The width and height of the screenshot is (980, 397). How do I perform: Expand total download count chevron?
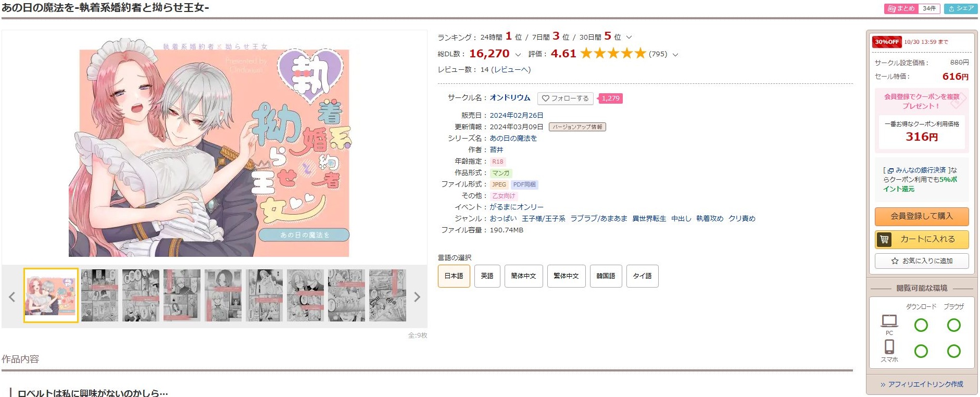pyautogui.click(x=518, y=55)
